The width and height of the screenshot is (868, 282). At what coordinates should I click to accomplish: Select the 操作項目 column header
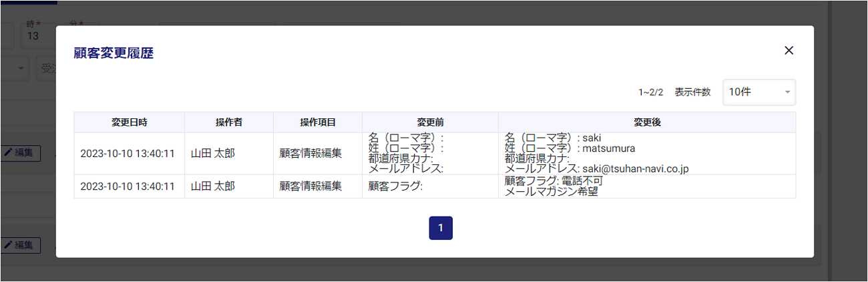coord(317,122)
